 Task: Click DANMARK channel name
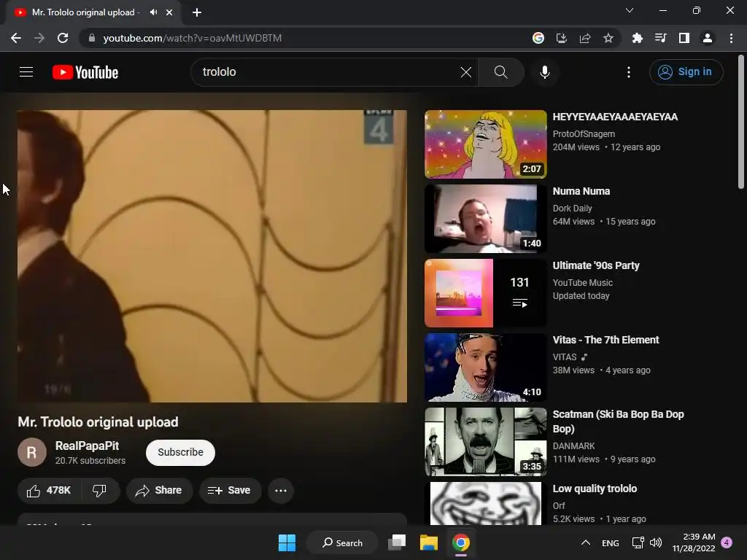pyautogui.click(x=573, y=446)
